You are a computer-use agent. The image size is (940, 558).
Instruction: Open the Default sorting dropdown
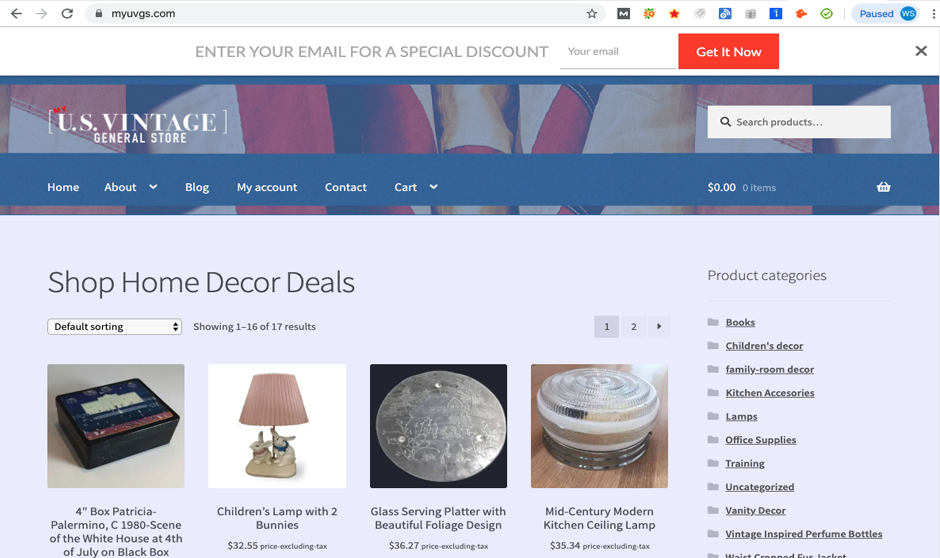click(115, 327)
